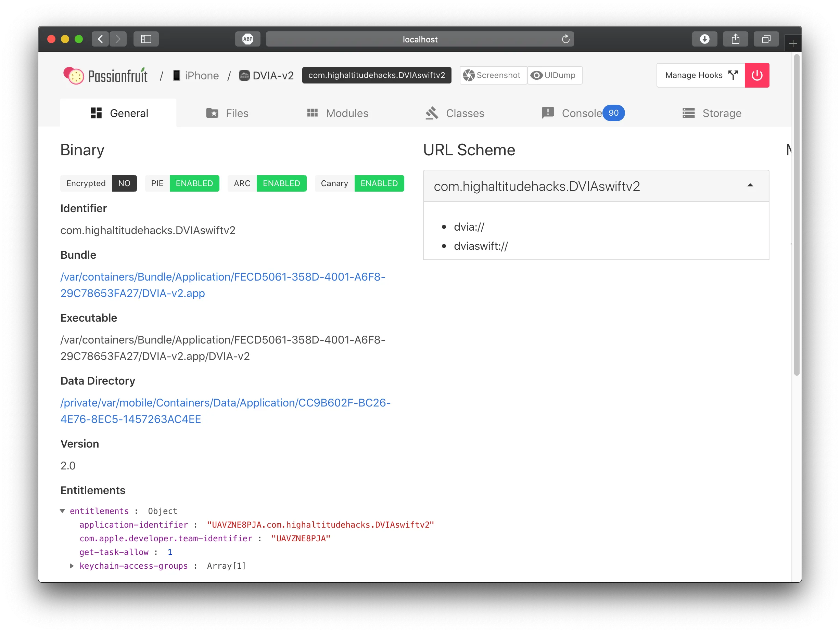Open the Bundle path link
840x633 pixels.
222,285
